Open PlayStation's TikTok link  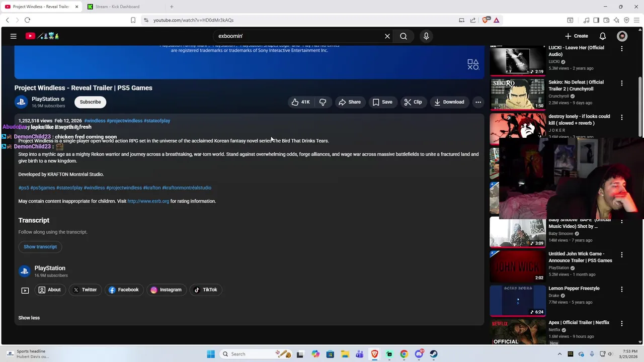click(x=206, y=290)
